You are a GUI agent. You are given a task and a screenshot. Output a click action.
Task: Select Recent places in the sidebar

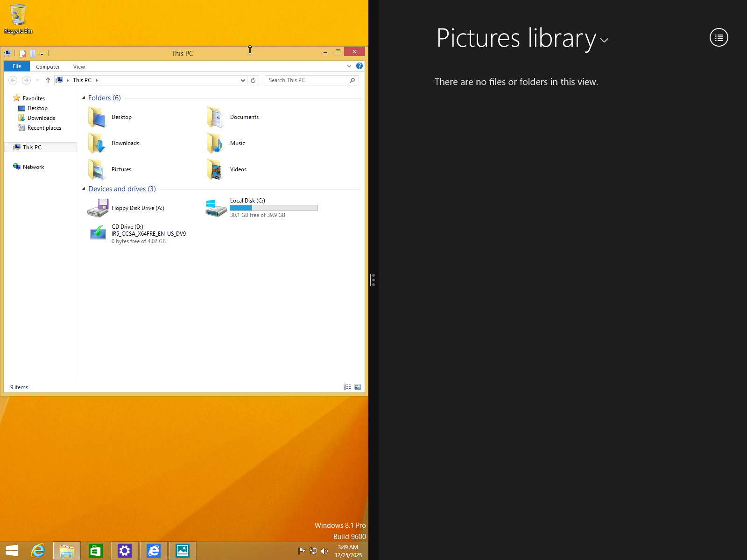pos(43,127)
